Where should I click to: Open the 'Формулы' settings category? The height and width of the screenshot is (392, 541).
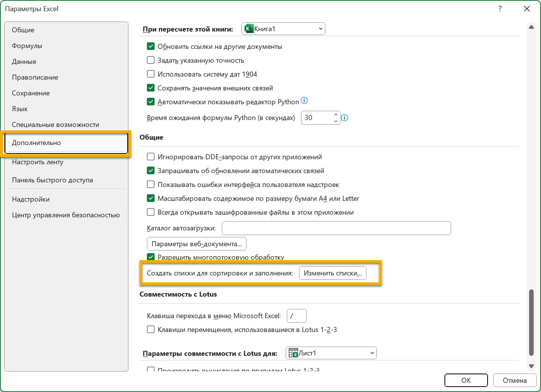coord(27,46)
